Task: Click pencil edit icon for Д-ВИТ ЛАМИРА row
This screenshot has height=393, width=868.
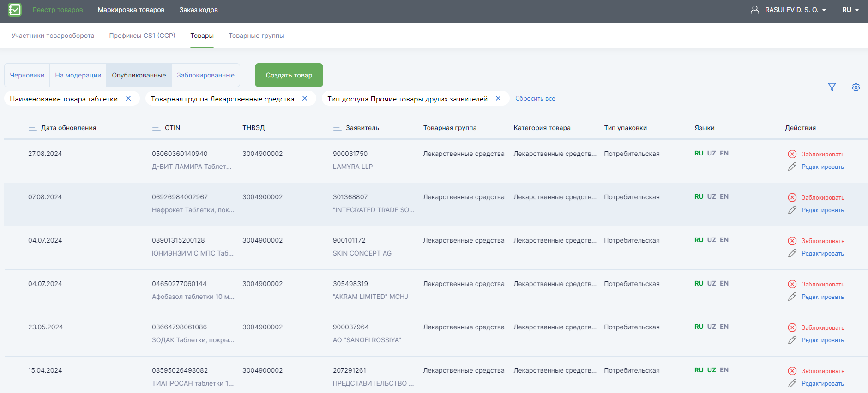Action: coord(792,167)
